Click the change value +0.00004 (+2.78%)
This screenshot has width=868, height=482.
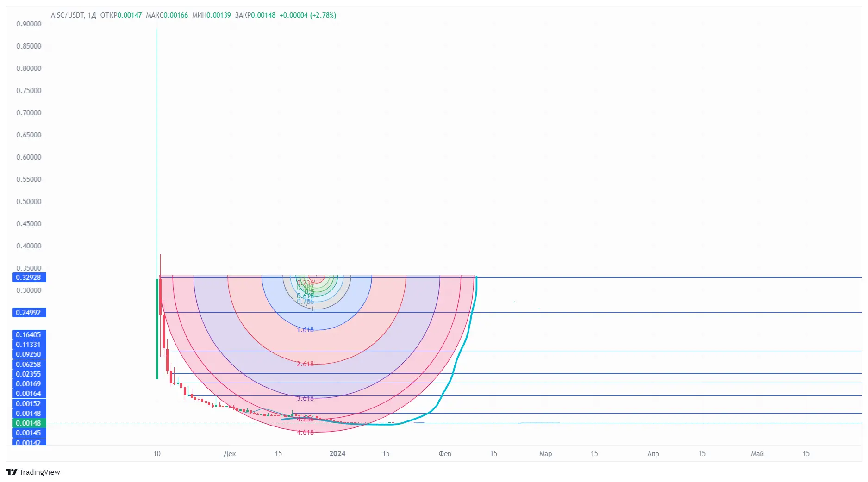coord(308,15)
